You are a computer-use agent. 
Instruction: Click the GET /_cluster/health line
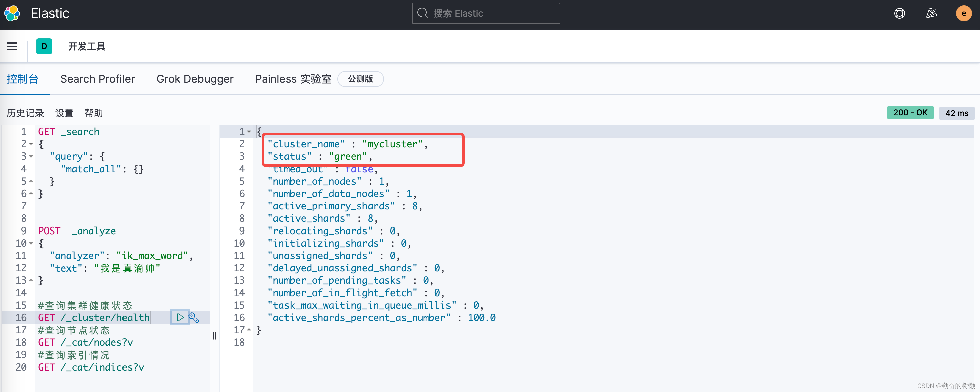(94, 317)
